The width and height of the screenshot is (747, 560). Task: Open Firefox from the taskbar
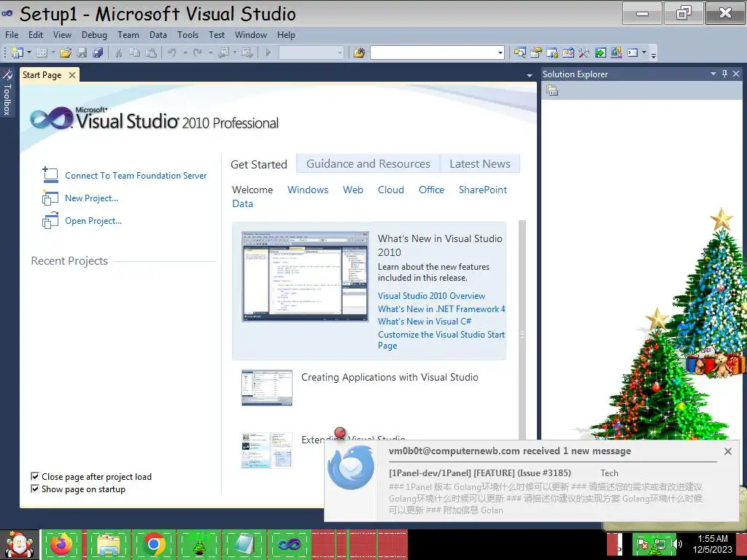click(x=61, y=544)
